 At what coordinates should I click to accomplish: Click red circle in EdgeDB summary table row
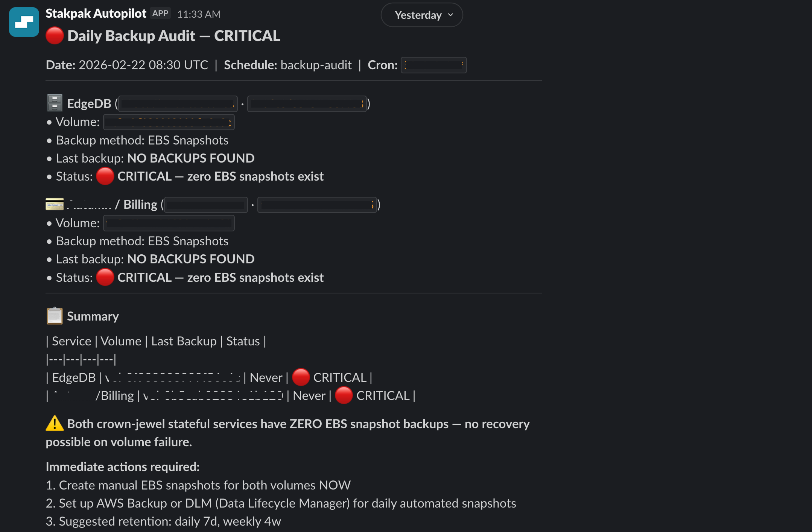[301, 377]
